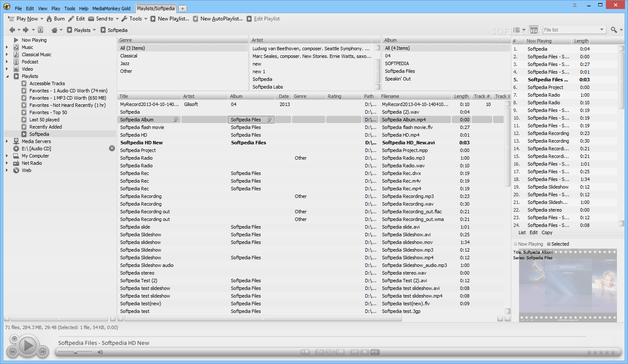This screenshot has width=628, height=364.
Task: Click the Burn toolbar button
Action: pos(55,19)
